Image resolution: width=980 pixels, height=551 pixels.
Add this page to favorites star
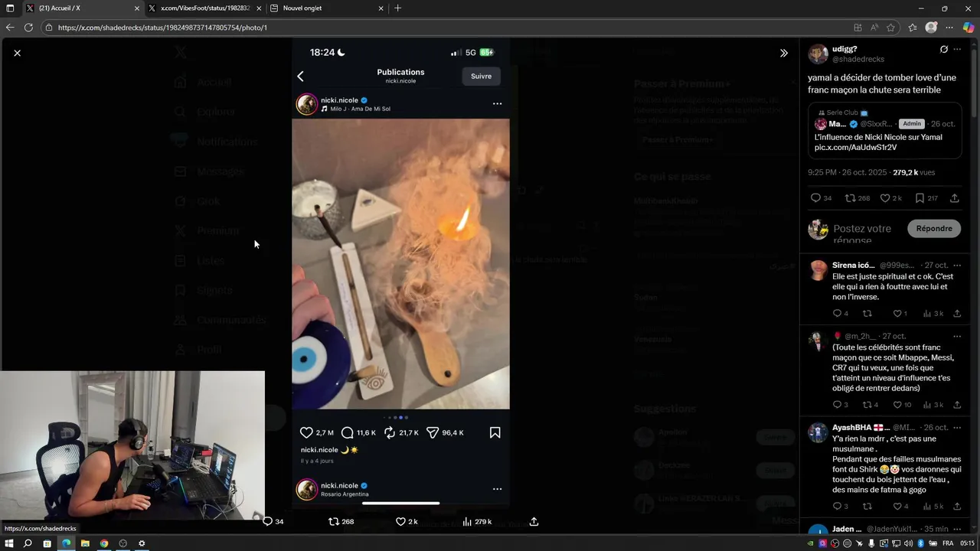click(x=890, y=28)
